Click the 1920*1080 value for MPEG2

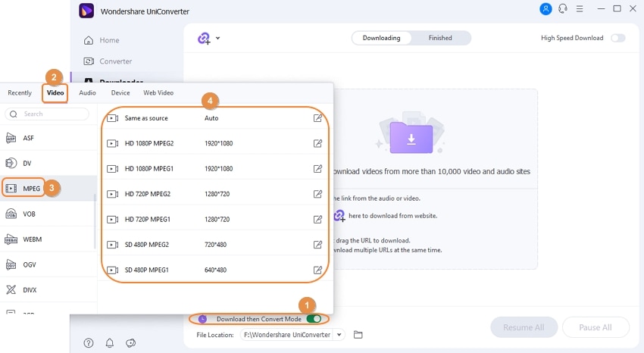pyautogui.click(x=218, y=143)
